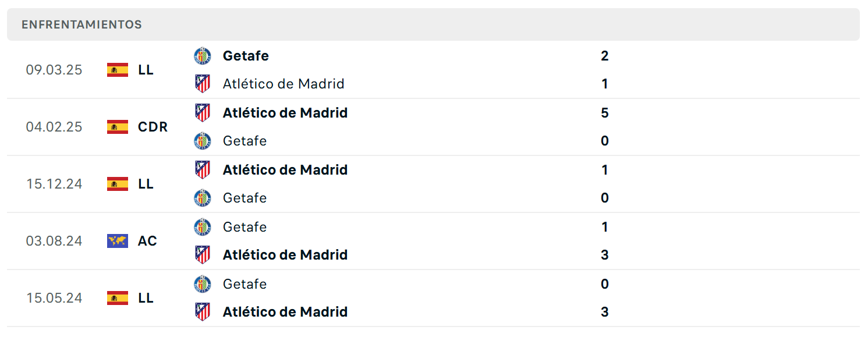Click score 5 for Atlético de Madrid
The width and height of the screenshot is (868, 337).
pos(604,112)
